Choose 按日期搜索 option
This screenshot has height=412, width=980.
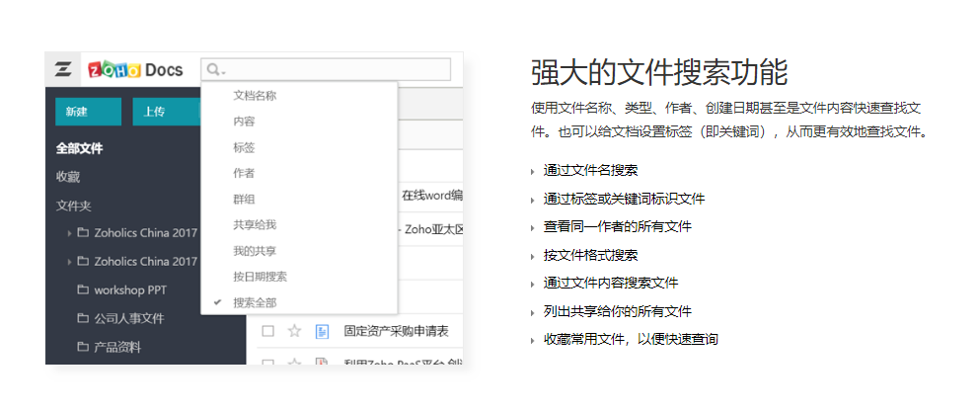[x=260, y=277]
